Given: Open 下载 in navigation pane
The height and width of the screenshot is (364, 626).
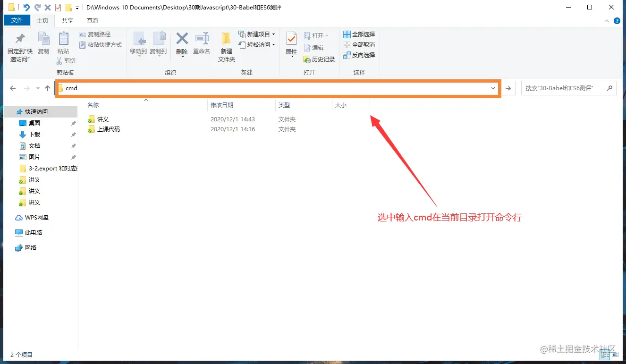Looking at the screenshot, I should (x=34, y=135).
